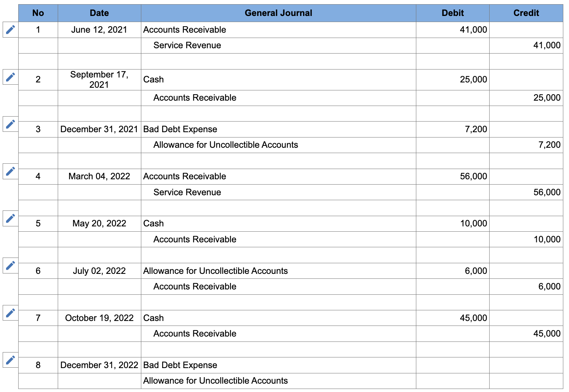This screenshot has height=392, width=569.
Task: Click the Credit column header
Action: pos(526,13)
